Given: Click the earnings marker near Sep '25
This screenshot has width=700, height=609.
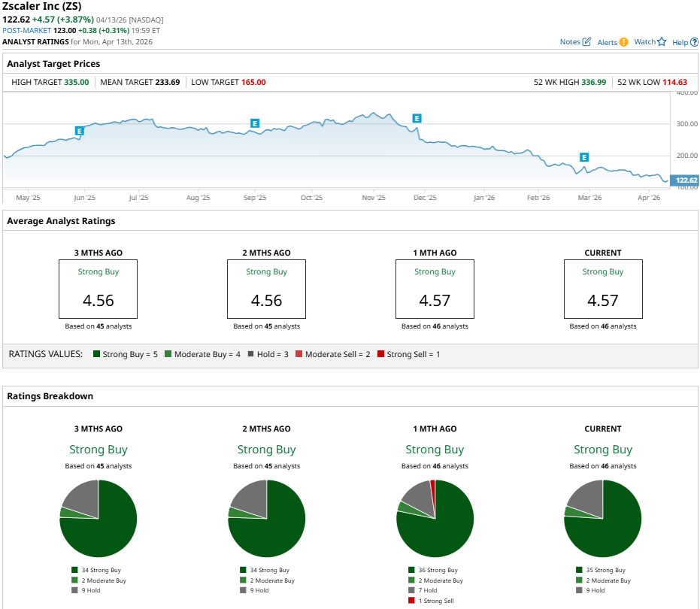Looking at the screenshot, I should tap(255, 123).
